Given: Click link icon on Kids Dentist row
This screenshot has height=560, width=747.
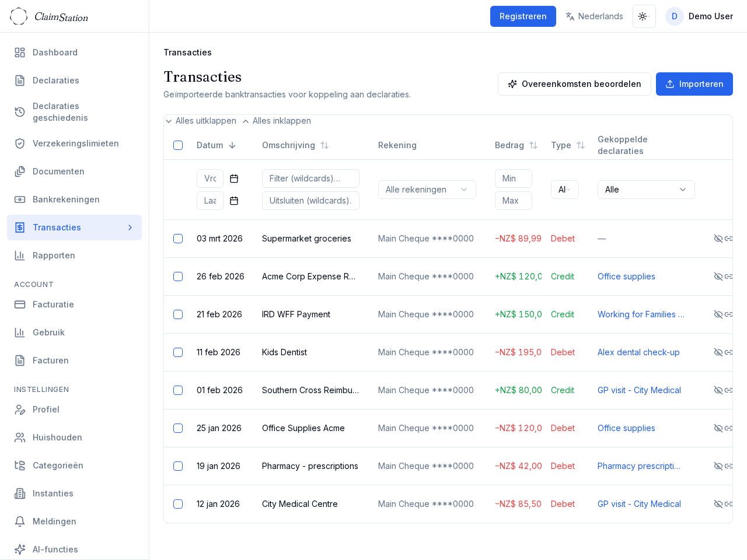Looking at the screenshot, I should point(728,352).
